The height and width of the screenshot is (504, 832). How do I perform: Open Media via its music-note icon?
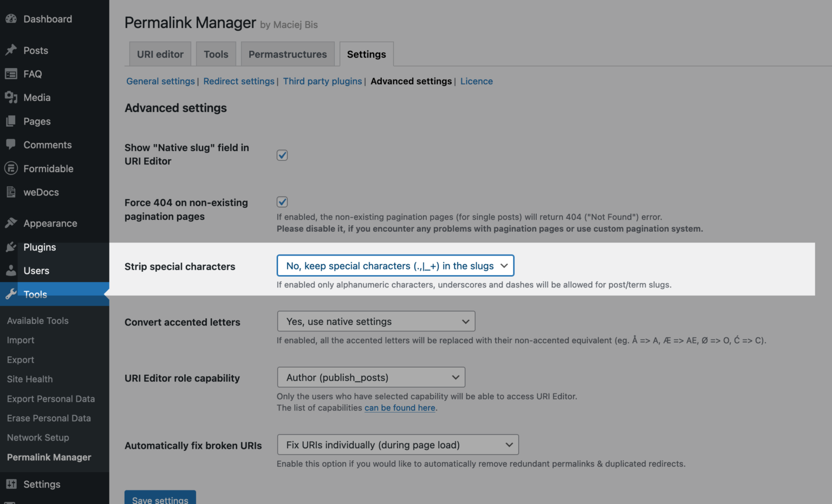pyautogui.click(x=11, y=97)
